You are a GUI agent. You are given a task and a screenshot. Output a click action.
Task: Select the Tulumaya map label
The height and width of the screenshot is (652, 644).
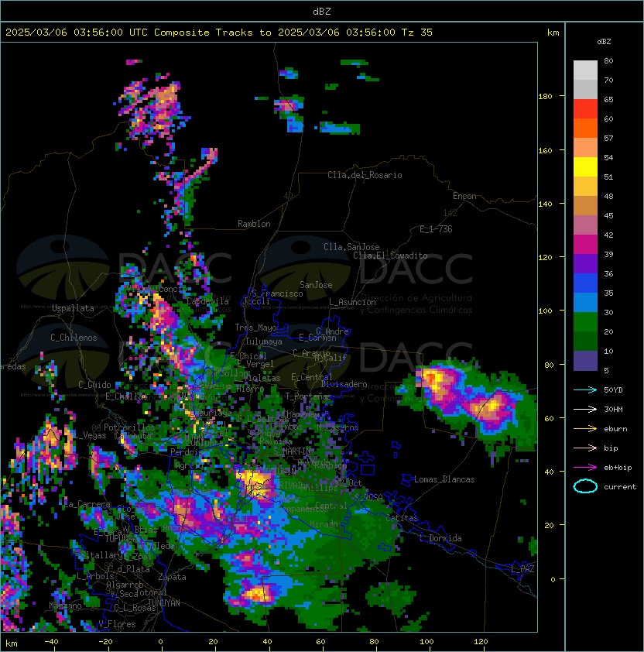click(264, 341)
